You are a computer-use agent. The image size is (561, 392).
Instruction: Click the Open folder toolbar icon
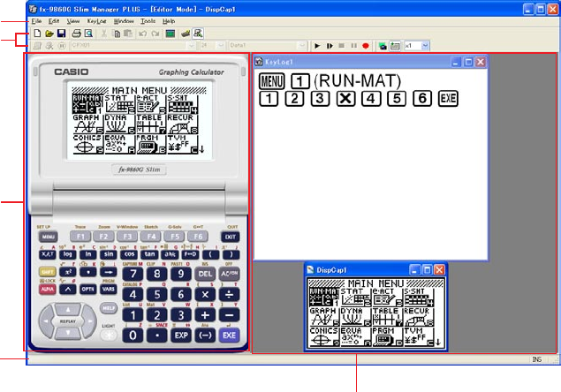49,32
